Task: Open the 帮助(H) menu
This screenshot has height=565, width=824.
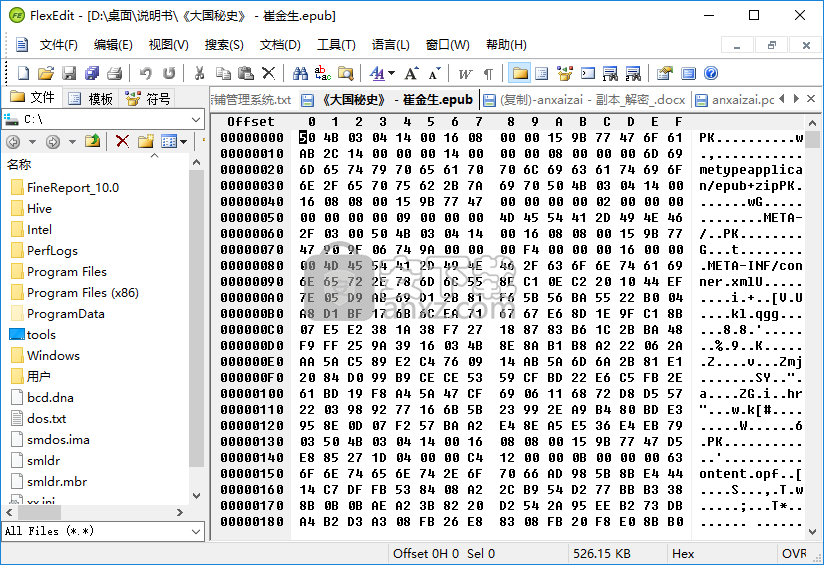Action: coord(506,45)
